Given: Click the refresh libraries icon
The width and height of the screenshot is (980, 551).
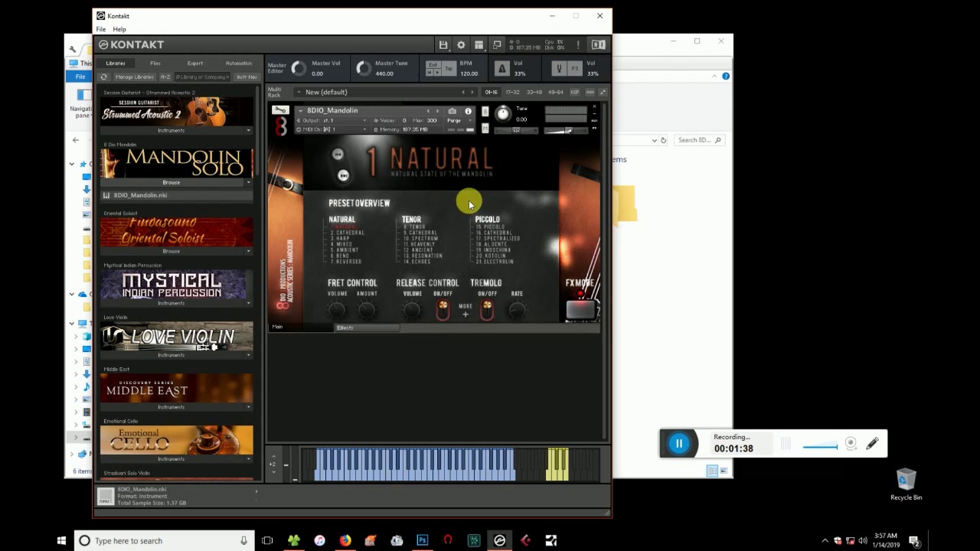Looking at the screenshot, I should tap(104, 77).
